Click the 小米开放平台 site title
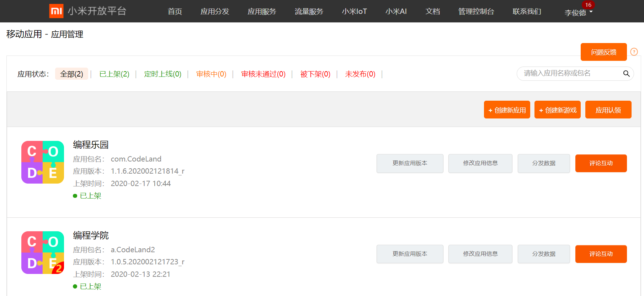The width and height of the screenshot is (644, 296). 97,11
